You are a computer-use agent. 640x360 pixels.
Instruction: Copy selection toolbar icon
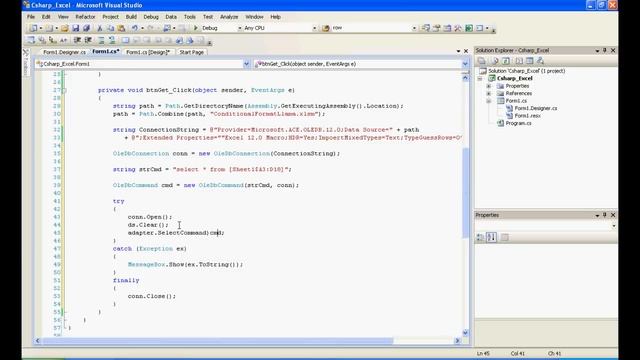tap(110, 28)
